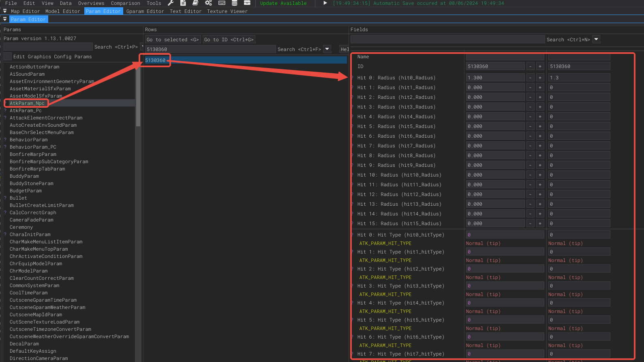The height and width of the screenshot is (362, 644).
Task: Open the Data menu
Action: click(66, 3)
